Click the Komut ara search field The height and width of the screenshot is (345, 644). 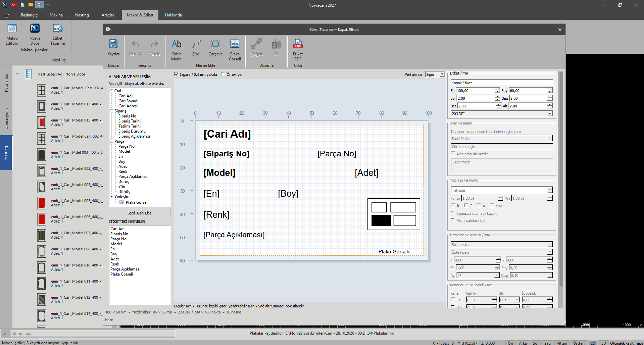[x=93, y=334]
